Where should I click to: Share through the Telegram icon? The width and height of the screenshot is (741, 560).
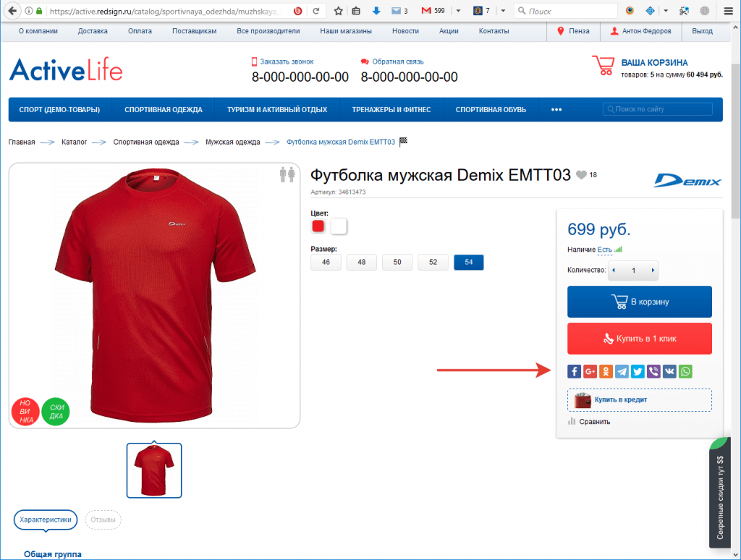(622, 371)
